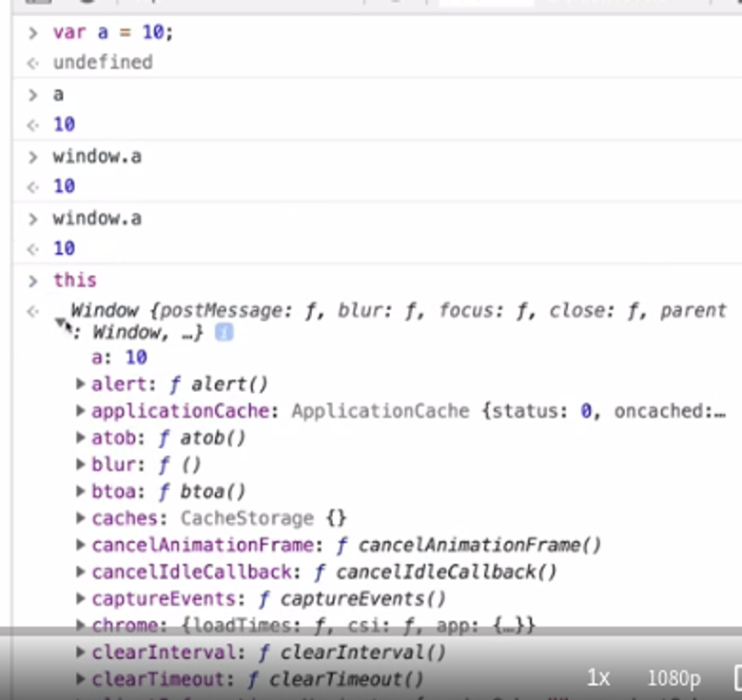Screen dimensions: 742x700
Task: Click the 'a: 10' property row
Action: pos(119,357)
